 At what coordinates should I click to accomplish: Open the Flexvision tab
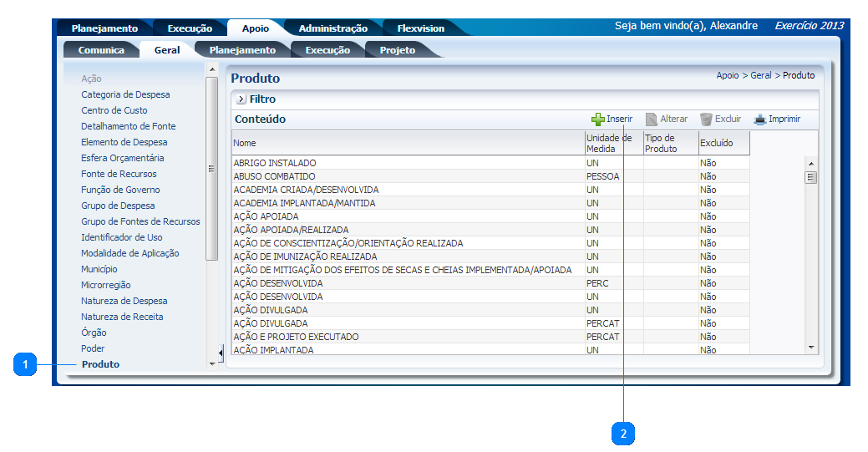(420, 28)
